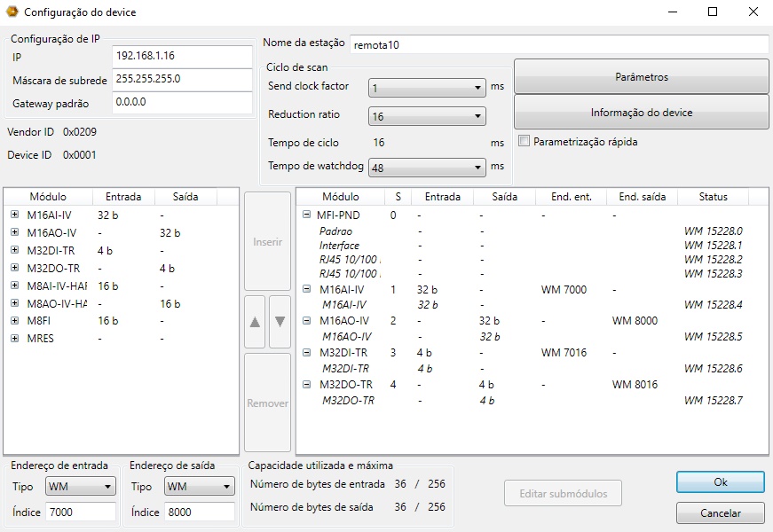Collapse the MFI-PND node in right table
This screenshot has height=532, width=773.
click(x=306, y=215)
